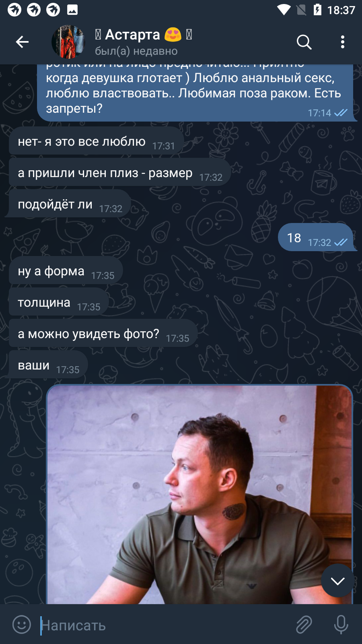Tap the contact name Астарта in the header
Viewport: 362px width, 644px height.
click(132, 35)
